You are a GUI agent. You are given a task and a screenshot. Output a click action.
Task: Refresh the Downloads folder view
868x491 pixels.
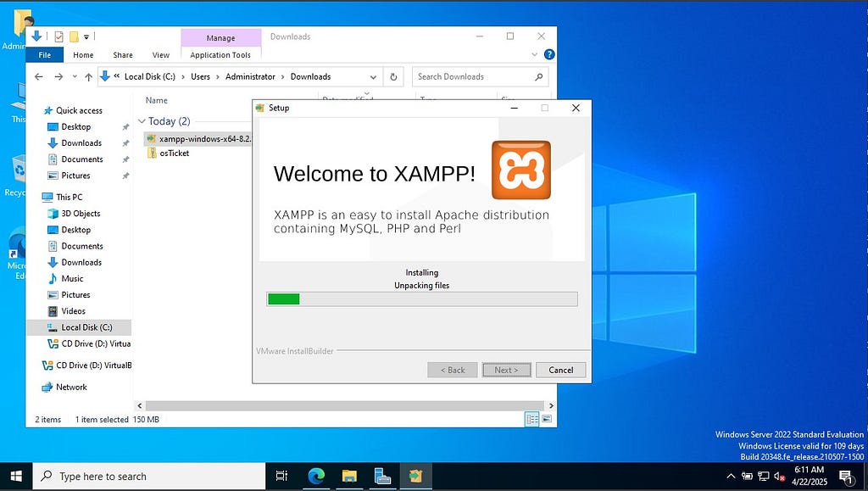coord(393,77)
